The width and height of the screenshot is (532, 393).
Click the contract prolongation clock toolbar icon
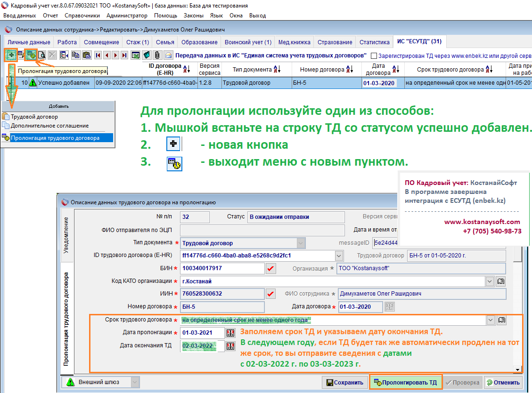[31, 55]
